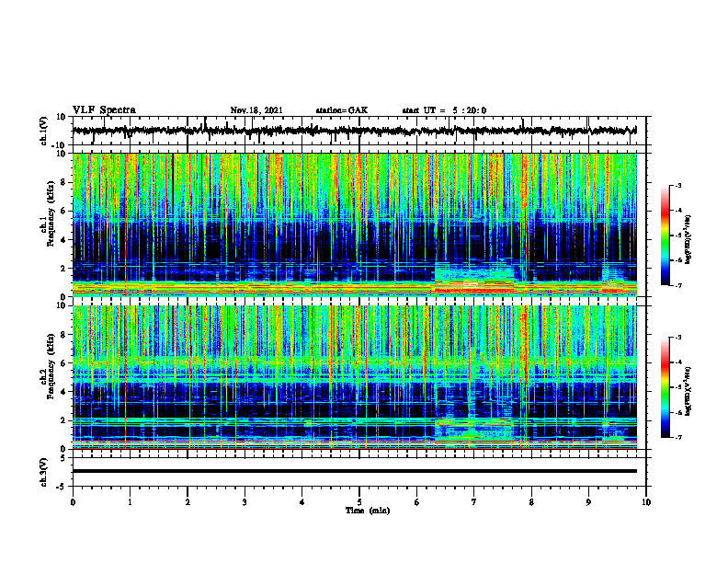Click the "-3" value on ch.2 colorbar
The image size is (728, 563).
pyautogui.click(x=678, y=338)
